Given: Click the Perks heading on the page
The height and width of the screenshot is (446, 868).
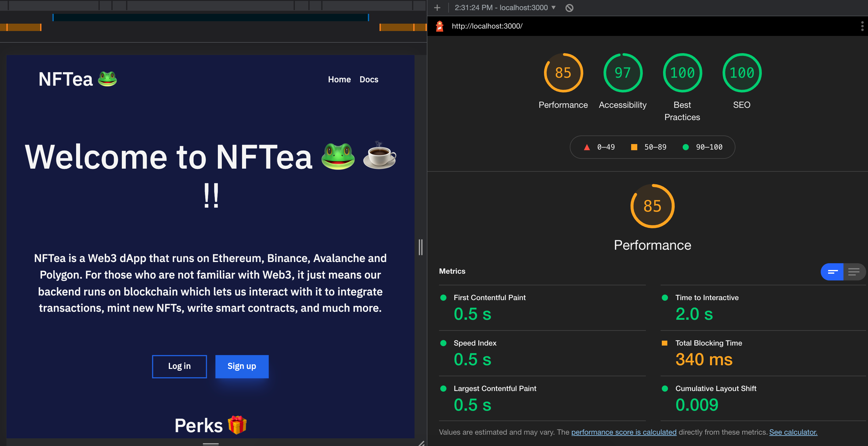Looking at the screenshot, I should [210, 425].
